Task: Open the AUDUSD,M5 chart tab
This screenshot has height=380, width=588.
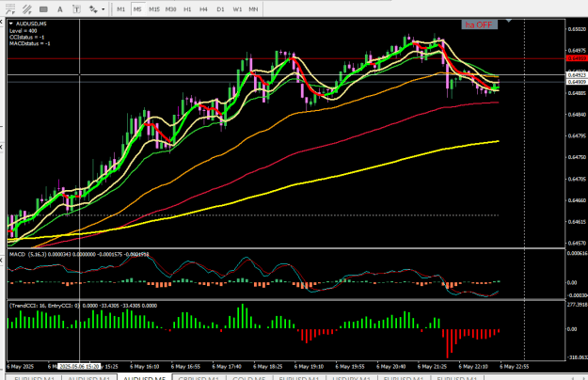Action: (x=144, y=378)
